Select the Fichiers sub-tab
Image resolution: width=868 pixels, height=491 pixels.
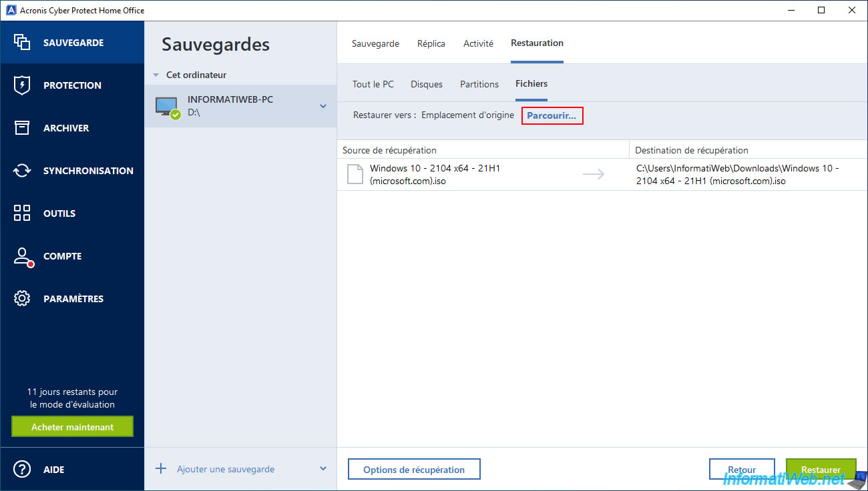[531, 83]
